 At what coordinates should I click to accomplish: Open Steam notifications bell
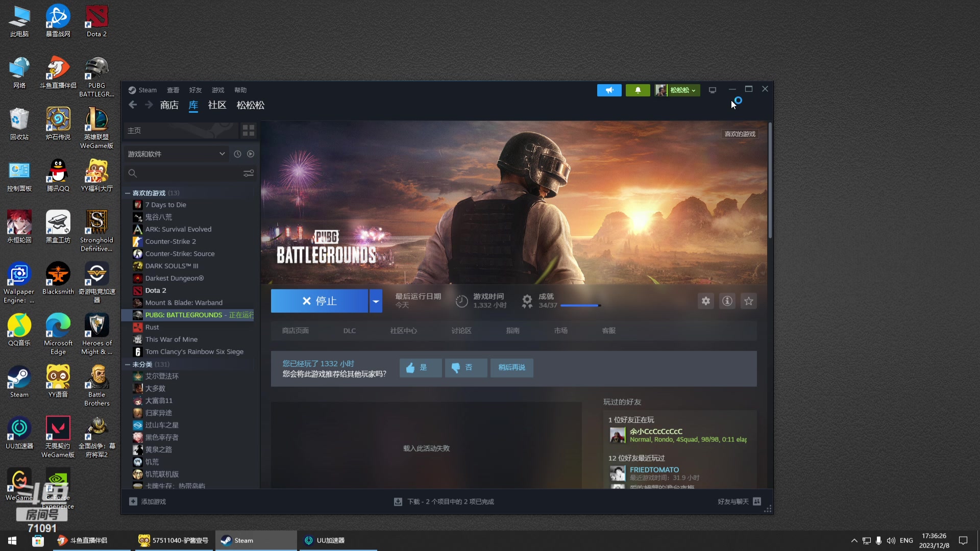(638, 90)
